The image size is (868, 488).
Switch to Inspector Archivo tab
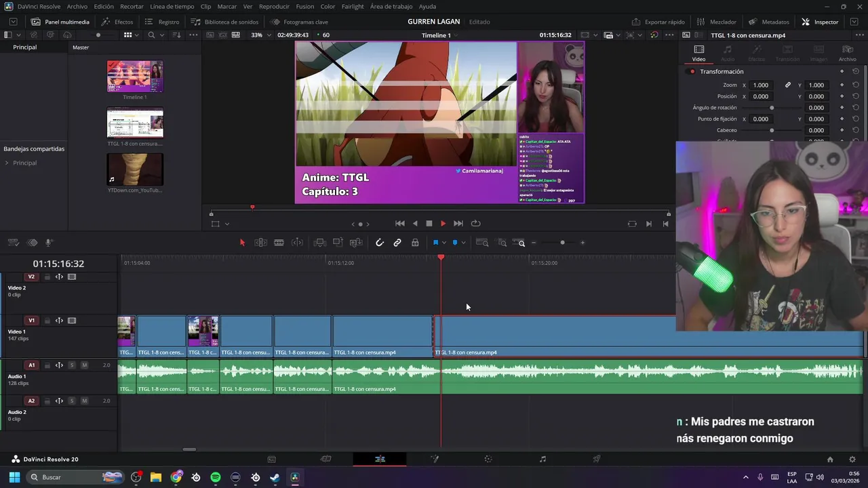(x=847, y=54)
